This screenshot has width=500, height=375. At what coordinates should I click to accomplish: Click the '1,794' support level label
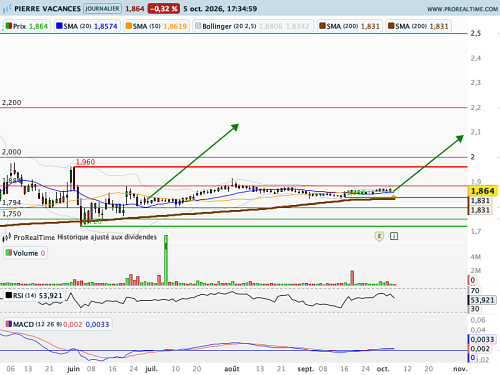(x=11, y=203)
